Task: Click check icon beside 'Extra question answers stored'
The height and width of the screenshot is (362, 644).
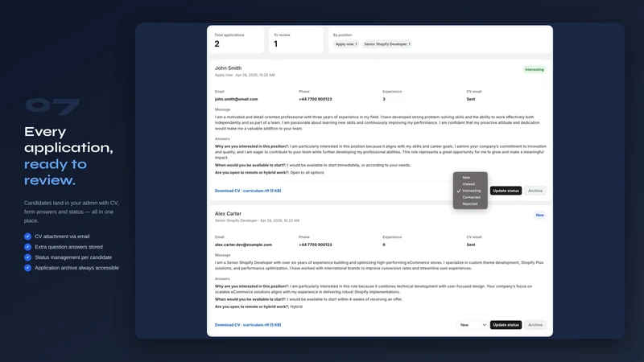Action: 27,247
